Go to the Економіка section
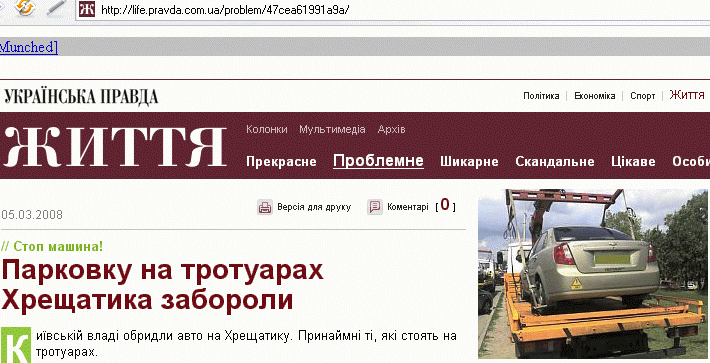Viewport: 710px width, 363px height. click(595, 96)
